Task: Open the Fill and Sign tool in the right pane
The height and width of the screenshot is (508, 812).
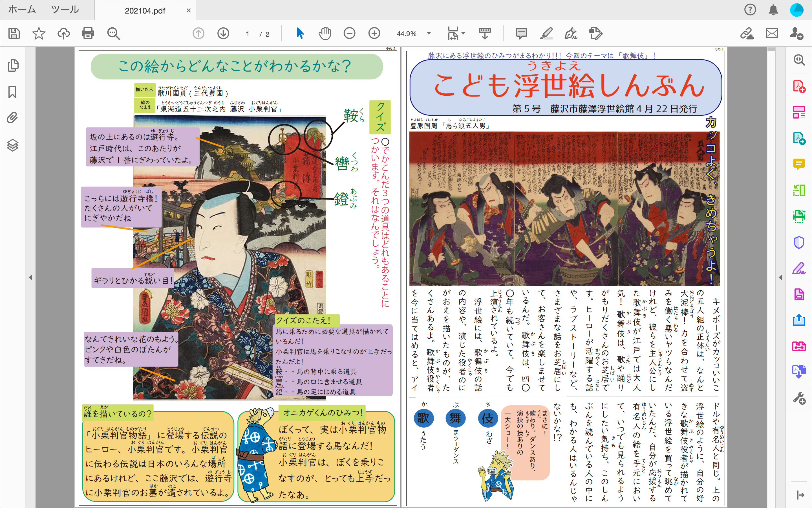Action: [x=799, y=268]
